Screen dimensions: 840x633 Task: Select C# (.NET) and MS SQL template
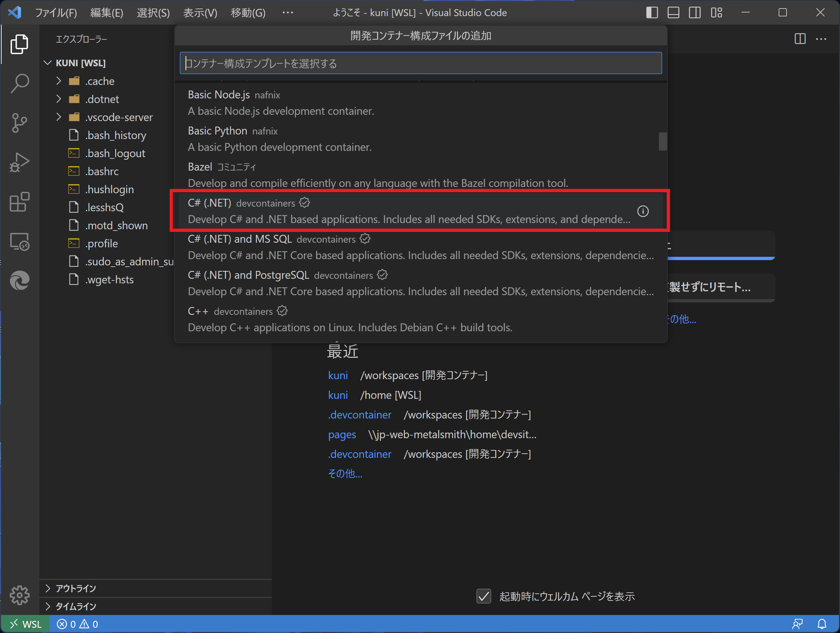tap(420, 247)
